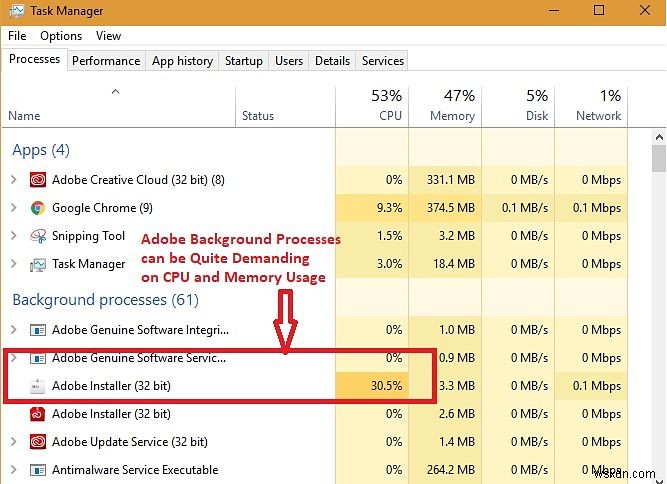
Task: Click the Adobe Creative Cloud app icon
Action: pos(38,180)
